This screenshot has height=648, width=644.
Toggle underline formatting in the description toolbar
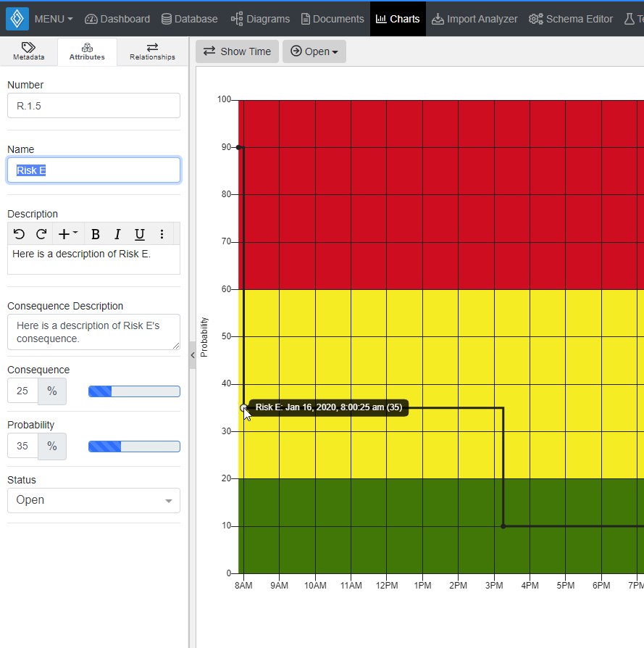point(138,234)
